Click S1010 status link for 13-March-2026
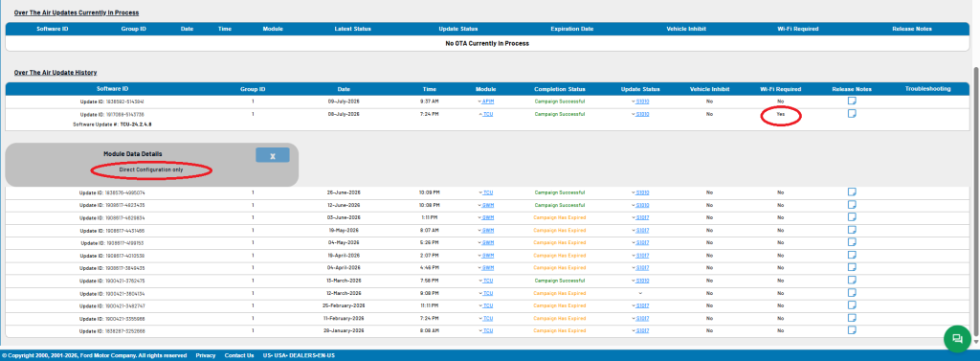Image resolution: width=980 pixels, height=361 pixels. pyautogui.click(x=642, y=281)
